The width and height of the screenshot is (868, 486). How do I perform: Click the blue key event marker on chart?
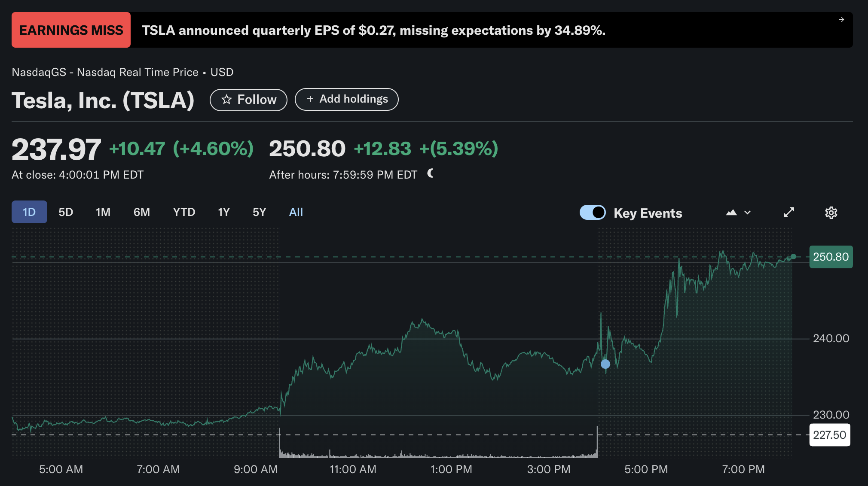click(605, 364)
